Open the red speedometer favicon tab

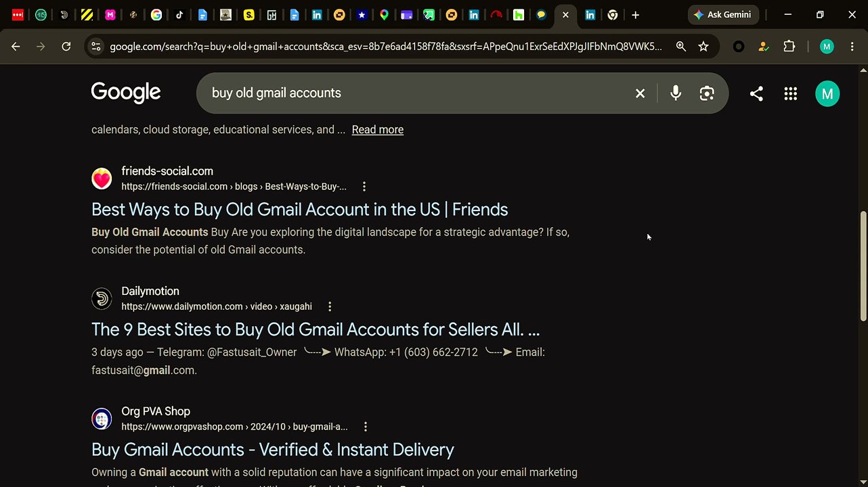pos(496,15)
